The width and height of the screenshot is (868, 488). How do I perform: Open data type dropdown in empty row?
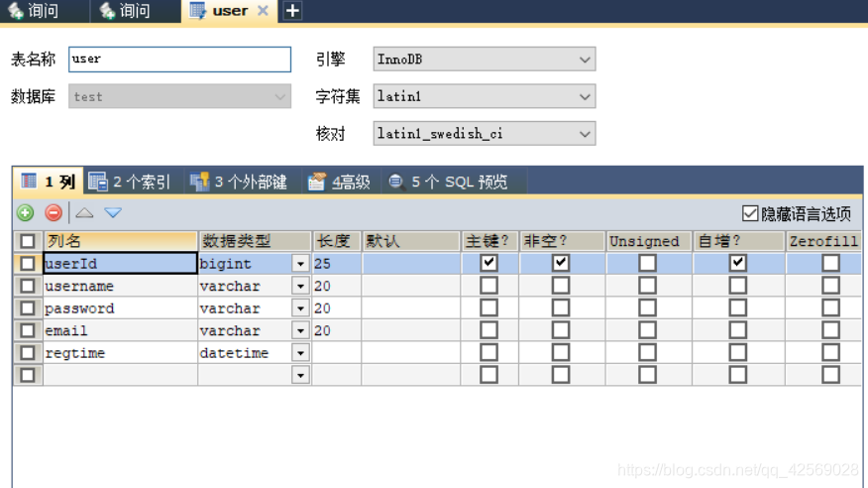[x=300, y=375]
